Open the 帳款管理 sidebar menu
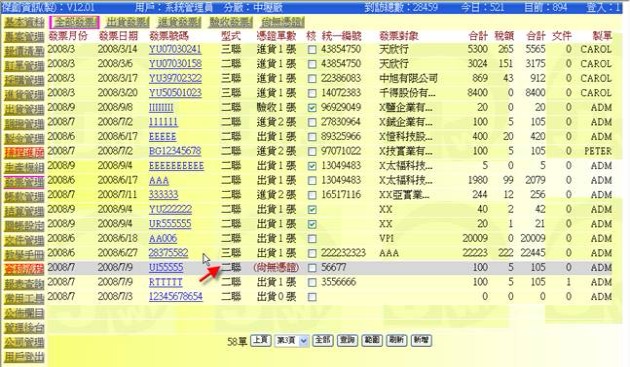Image resolution: width=630 pixels, height=367 pixels. [24, 197]
